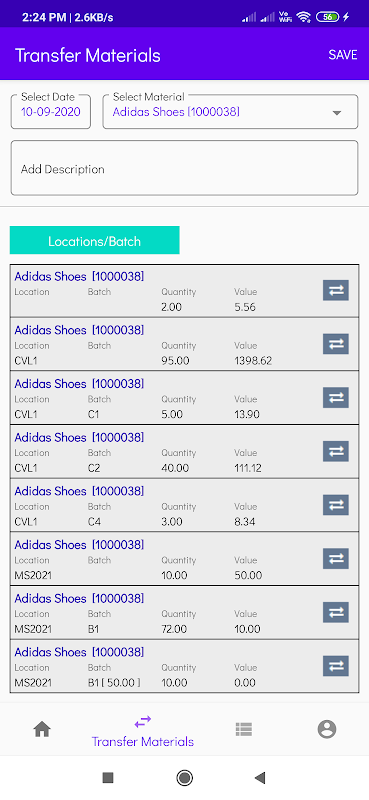The width and height of the screenshot is (369, 800).
Task: Click the Locations/Batch button
Action: tap(94, 240)
